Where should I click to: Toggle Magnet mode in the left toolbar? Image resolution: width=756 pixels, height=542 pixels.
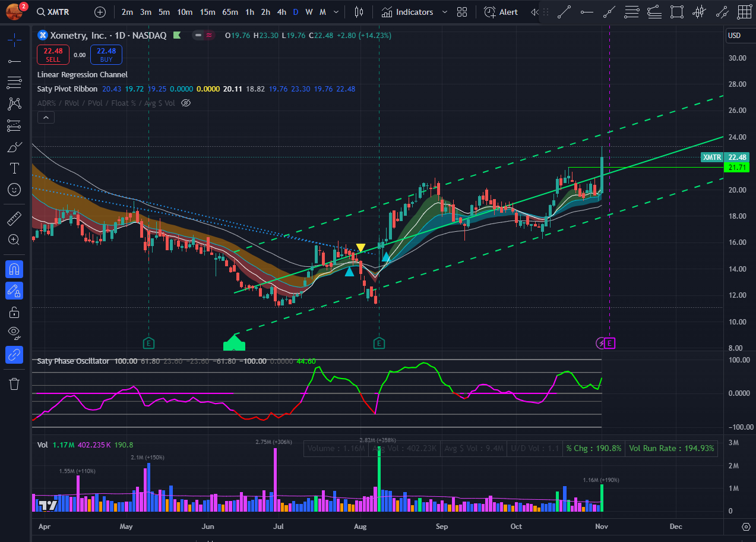14,269
